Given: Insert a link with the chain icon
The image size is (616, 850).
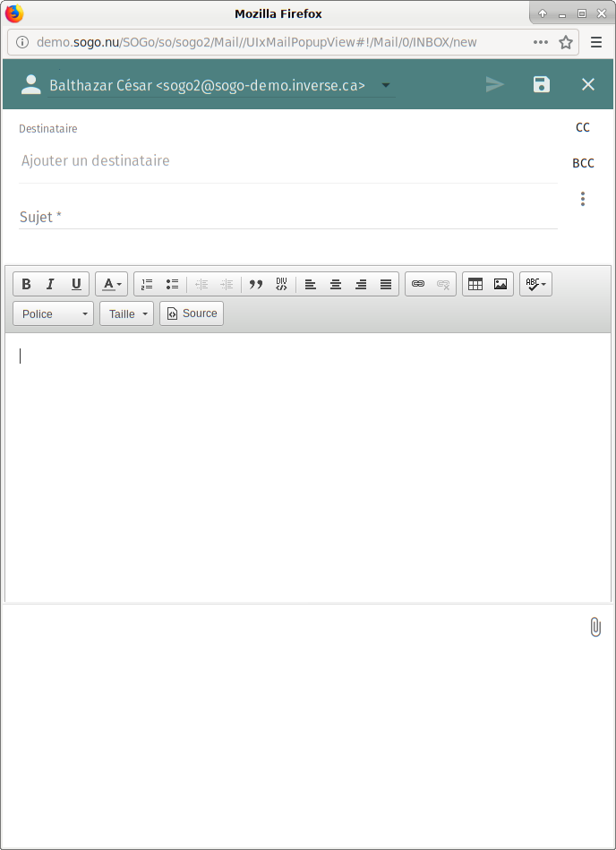Looking at the screenshot, I should point(418,284).
